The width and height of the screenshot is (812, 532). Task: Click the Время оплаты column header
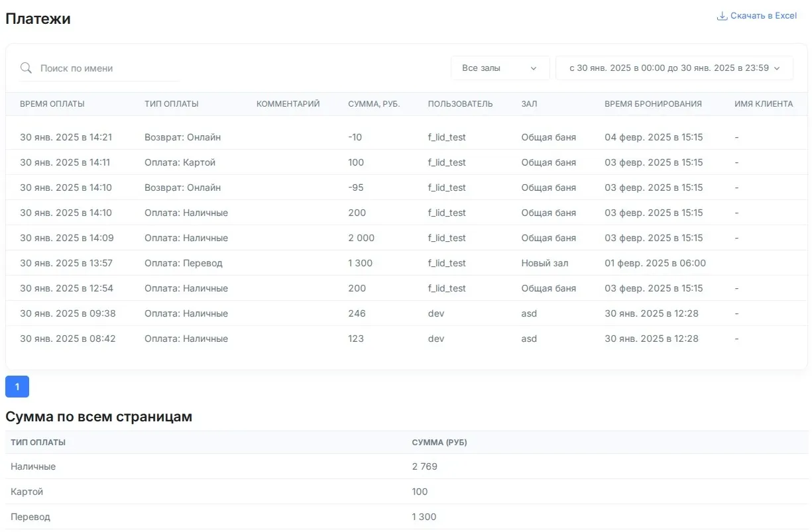click(x=52, y=104)
